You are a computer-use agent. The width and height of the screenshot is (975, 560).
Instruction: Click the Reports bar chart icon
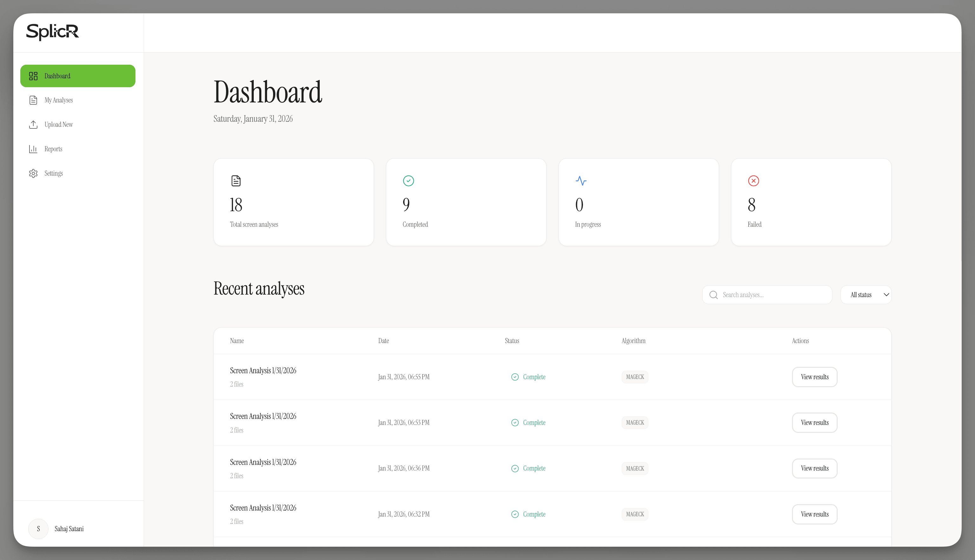(x=33, y=149)
